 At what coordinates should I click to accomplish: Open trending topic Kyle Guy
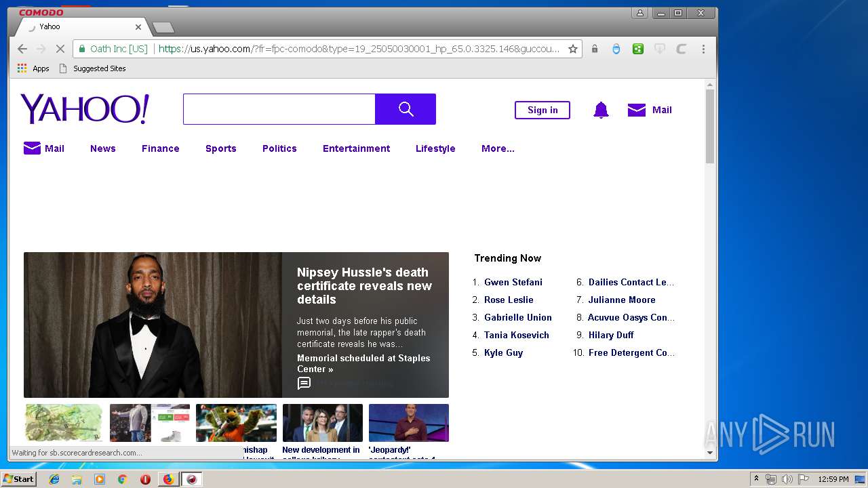pos(503,352)
